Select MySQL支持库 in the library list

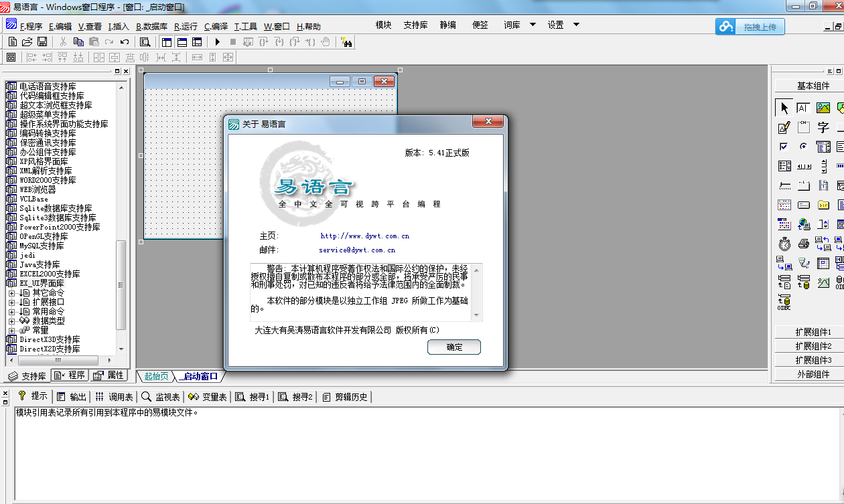click(42, 246)
